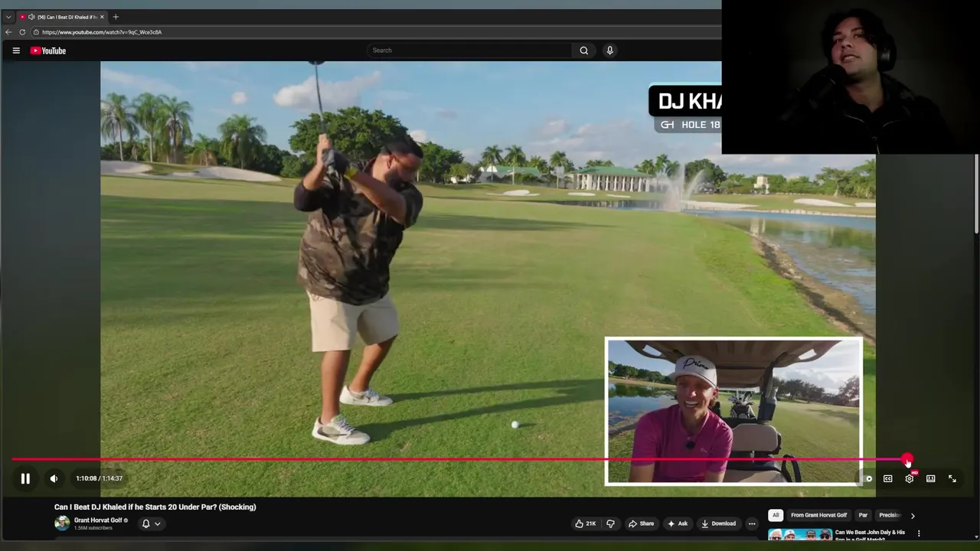Open the Can We Beat John Daly thumbnail
This screenshot has height=551, width=980.
[799, 534]
